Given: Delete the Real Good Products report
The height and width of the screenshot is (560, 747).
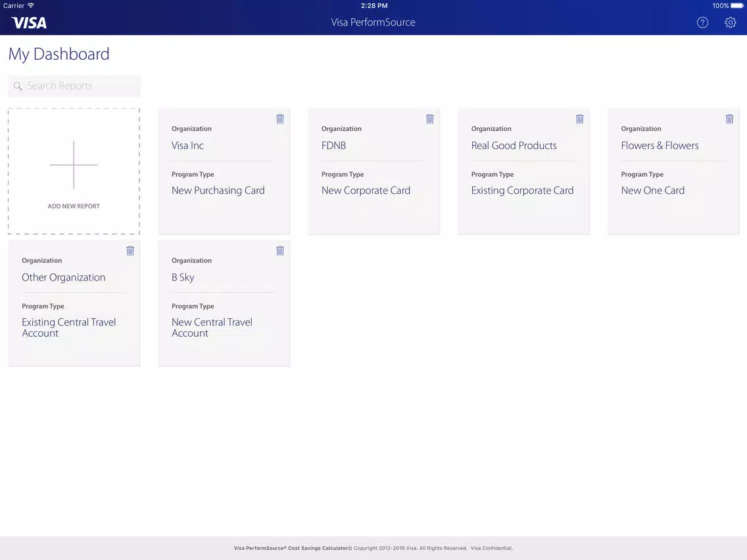Looking at the screenshot, I should click(x=580, y=119).
